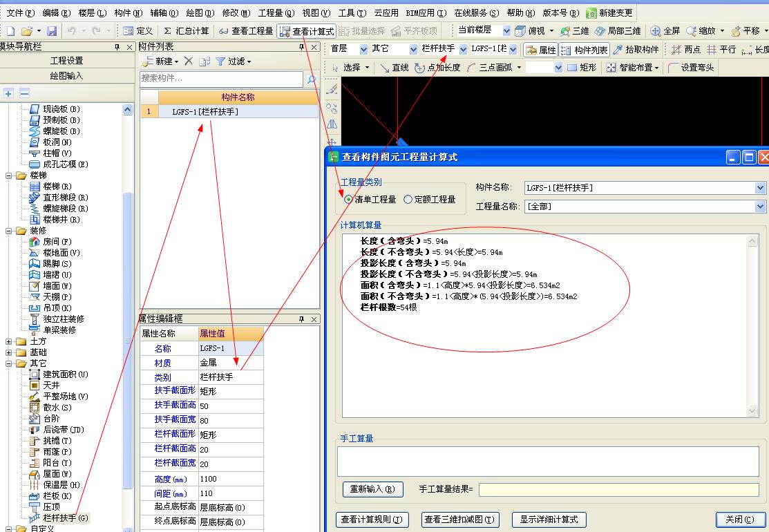Click the 全屏 fullscreen tool

coord(665,31)
